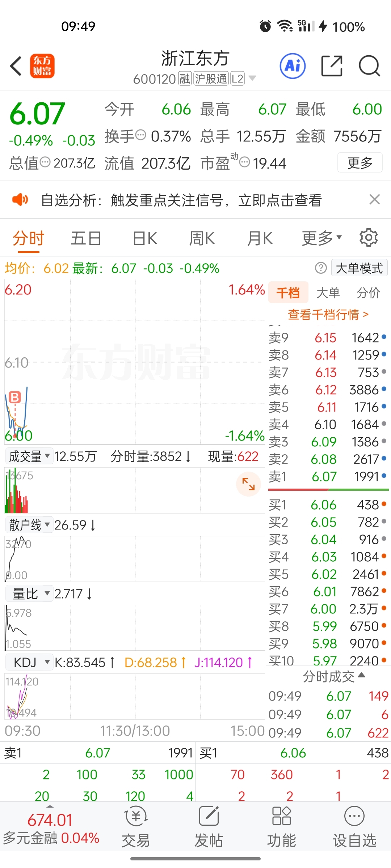Tap the question mark help icon
Image resolution: width=391 pixels, height=868 pixels.
coord(321,268)
